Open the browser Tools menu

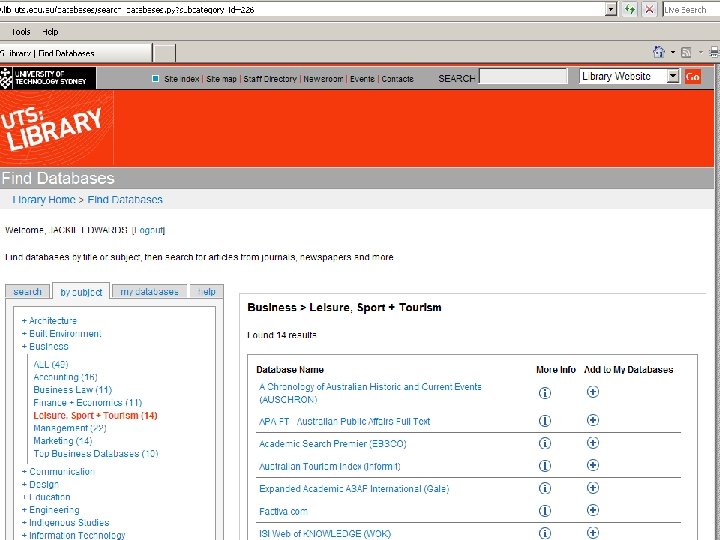pyautogui.click(x=21, y=32)
